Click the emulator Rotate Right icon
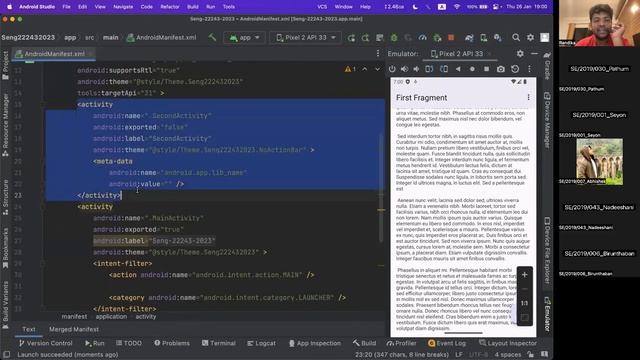 pos(444,69)
